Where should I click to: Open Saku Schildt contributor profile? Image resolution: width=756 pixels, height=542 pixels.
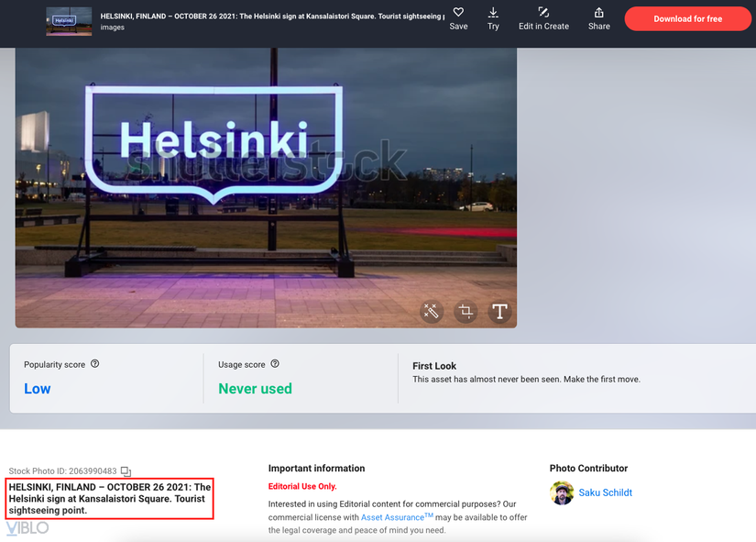[605, 492]
